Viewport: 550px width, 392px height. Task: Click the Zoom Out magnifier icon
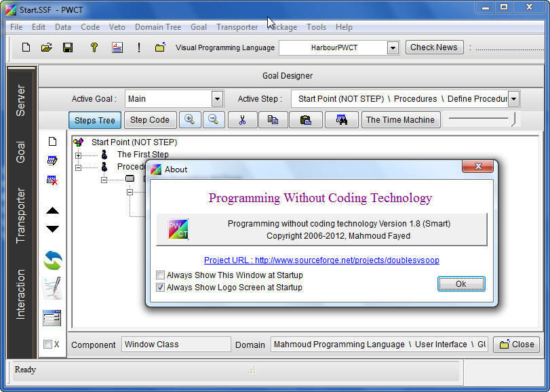(x=213, y=120)
